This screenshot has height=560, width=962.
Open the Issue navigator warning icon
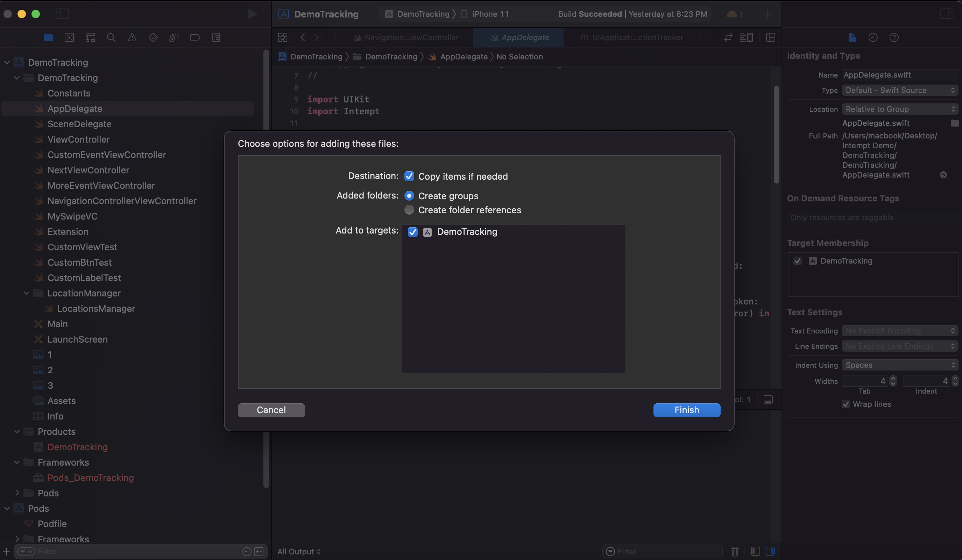coord(132,37)
